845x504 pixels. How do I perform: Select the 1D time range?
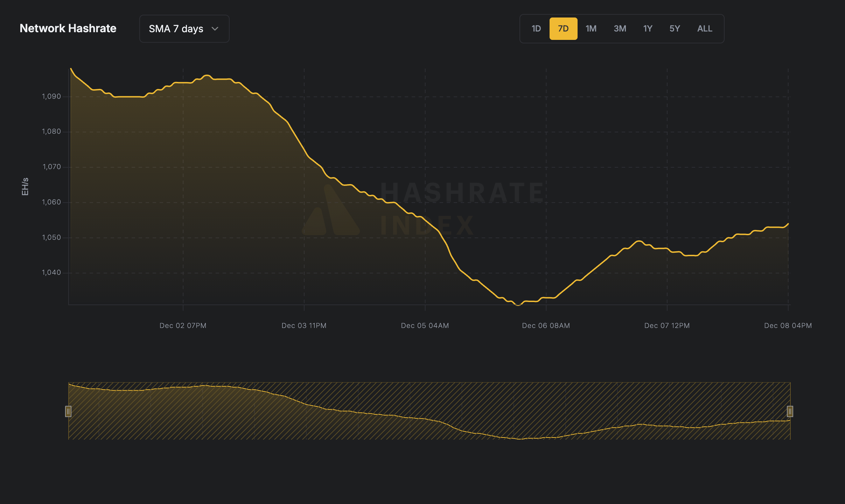point(536,28)
